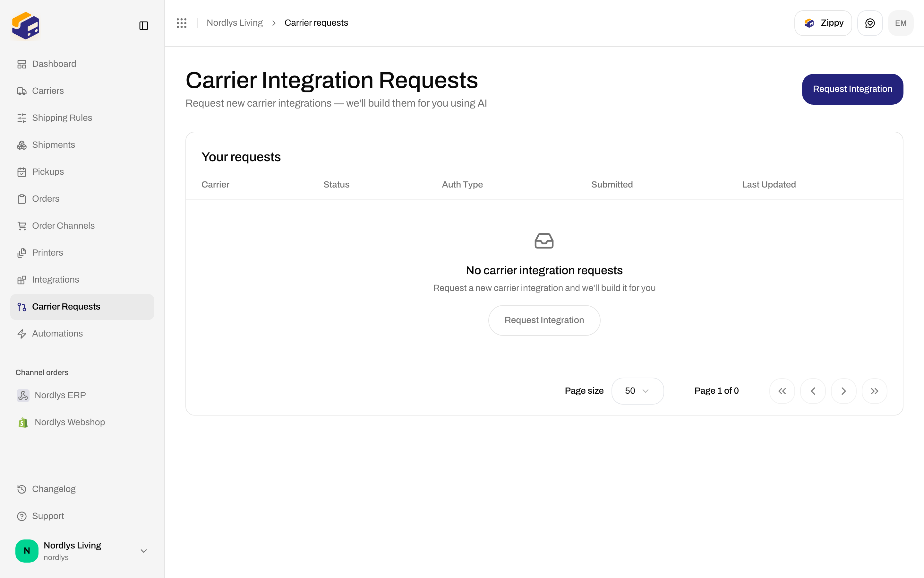Go to the previous page arrow
924x578 pixels.
pos(813,391)
